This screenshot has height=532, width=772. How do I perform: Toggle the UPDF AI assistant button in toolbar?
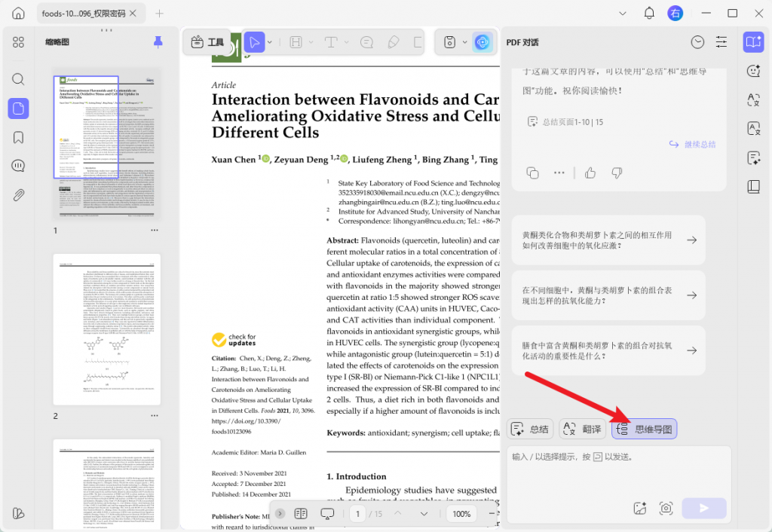point(482,42)
